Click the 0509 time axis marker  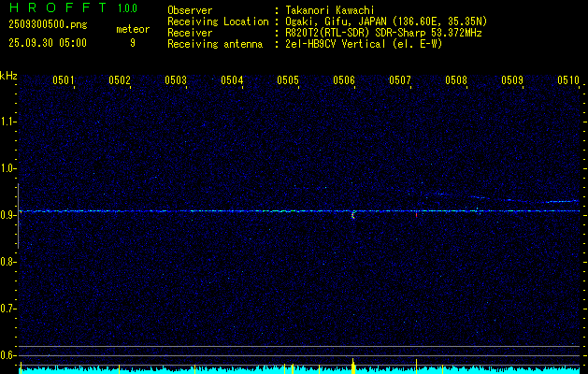[512, 80]
